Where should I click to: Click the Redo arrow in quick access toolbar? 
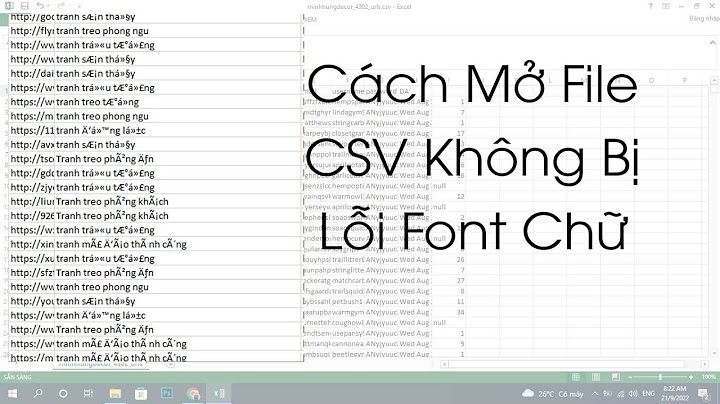coord(61,6)
